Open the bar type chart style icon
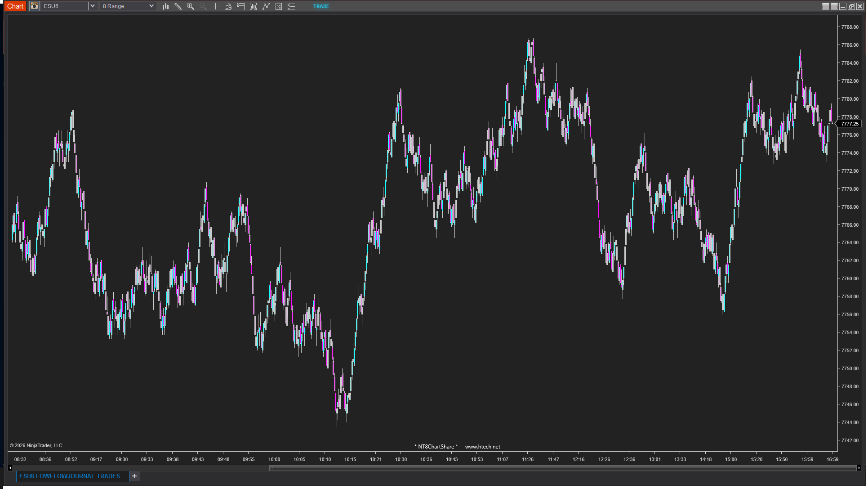The height and width of the screenshot is (489, 868). (165, 6)
